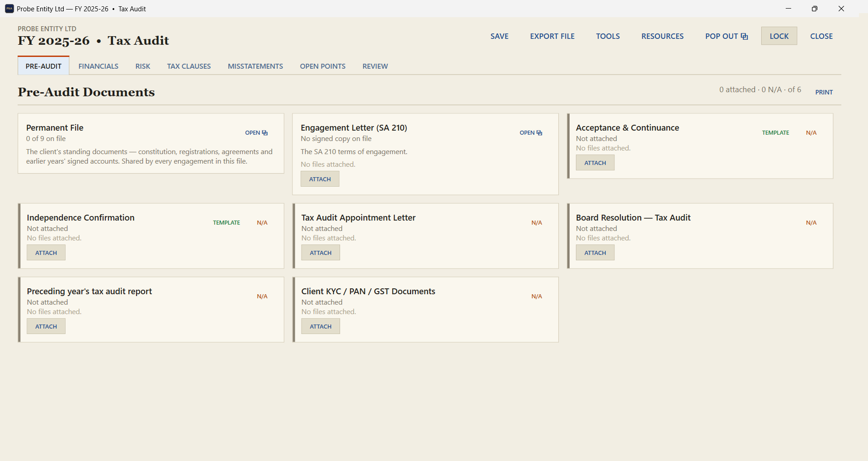Open the Risk tab
Screen dimensions: 868x461
click(142, 66)
